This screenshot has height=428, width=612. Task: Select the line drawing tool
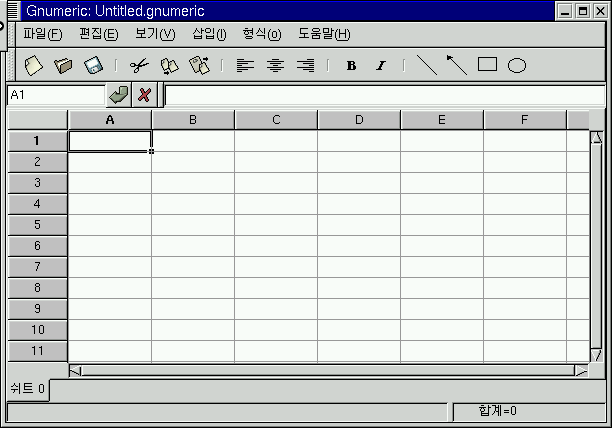click(427, 65)
